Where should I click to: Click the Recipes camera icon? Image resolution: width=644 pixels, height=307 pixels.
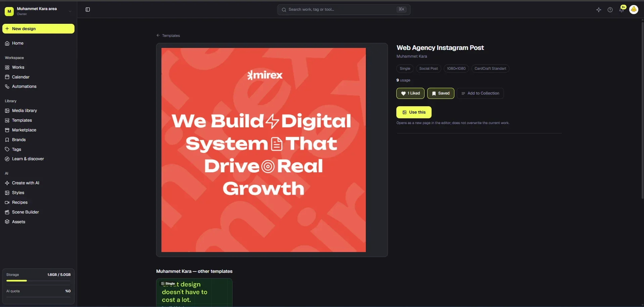7,202
